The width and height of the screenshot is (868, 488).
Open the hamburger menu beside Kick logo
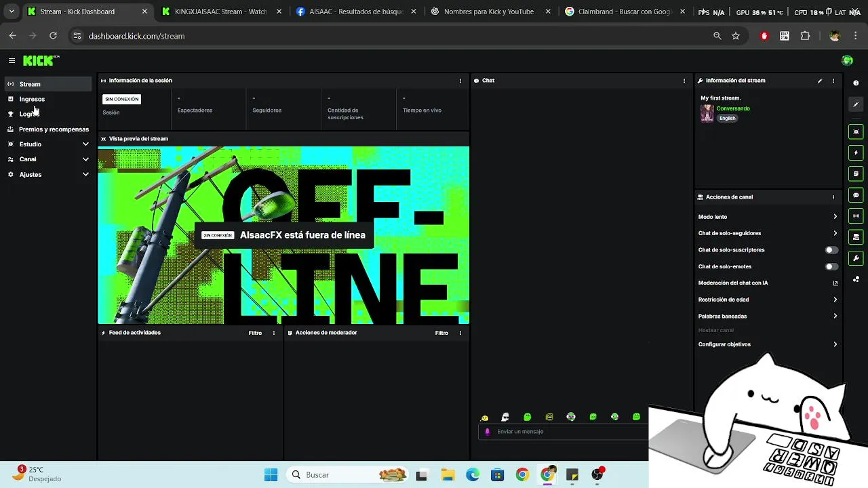pyautogui.click(x=12, y=61)
